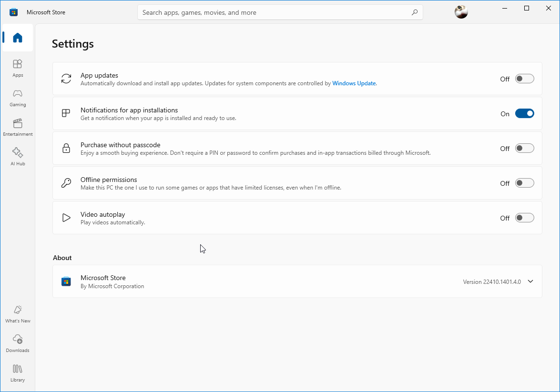
Task: Click the Purchase without passcode title
Action: [121, 145]
